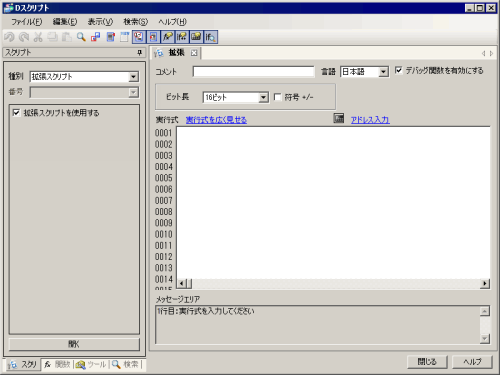Click inside the 実行式 editor area
Image resolution: width=500 pixels, height=375 pixels.
(x=333, y=203)
